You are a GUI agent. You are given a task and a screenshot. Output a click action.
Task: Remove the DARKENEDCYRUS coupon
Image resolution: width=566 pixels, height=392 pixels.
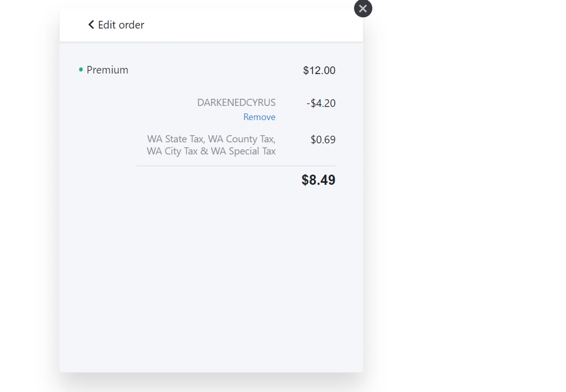tap(259, 117)
